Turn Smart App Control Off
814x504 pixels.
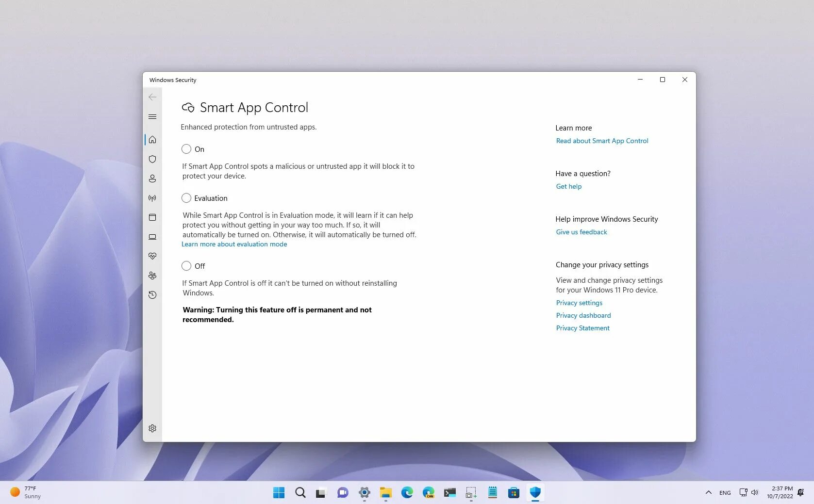[x=186, y=266]
